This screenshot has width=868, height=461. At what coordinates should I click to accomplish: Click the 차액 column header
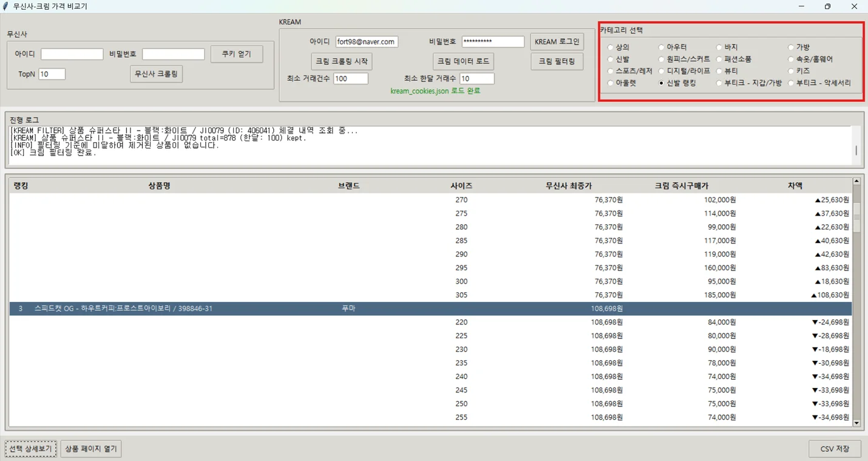(795, 185)
